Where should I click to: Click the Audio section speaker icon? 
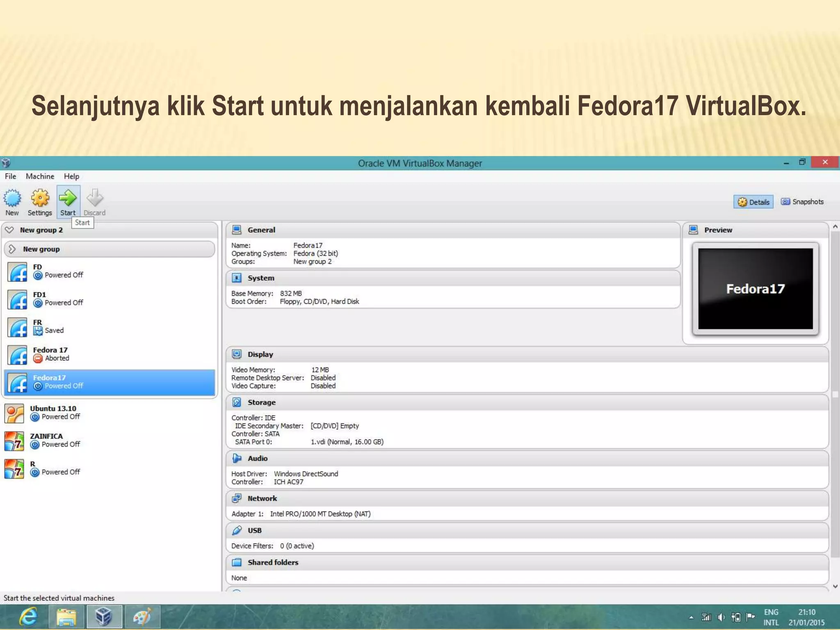(237, 458)
